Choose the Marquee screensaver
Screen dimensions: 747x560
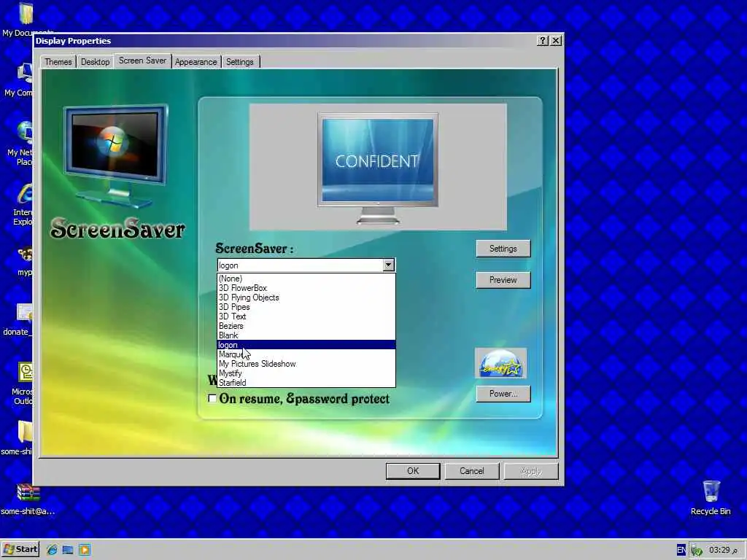tap(306, 354)
